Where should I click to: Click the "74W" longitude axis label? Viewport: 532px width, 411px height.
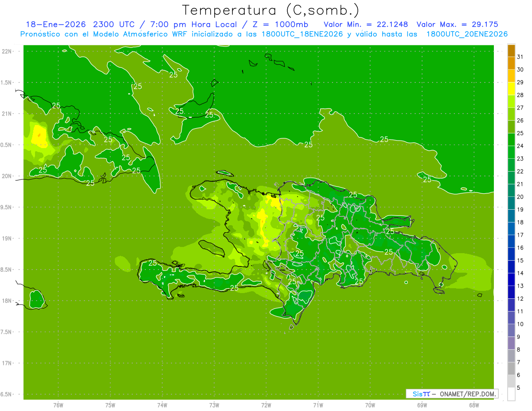click(x=162, y=405)
